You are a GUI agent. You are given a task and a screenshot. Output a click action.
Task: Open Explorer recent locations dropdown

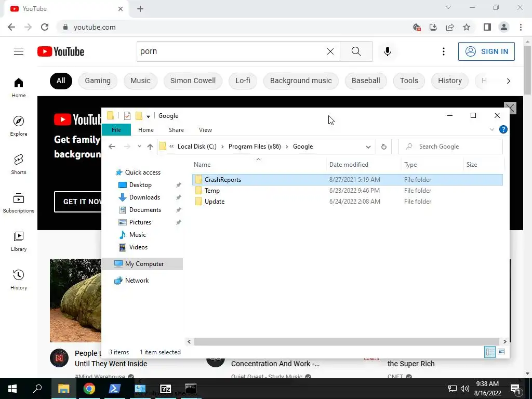(139, 147)
